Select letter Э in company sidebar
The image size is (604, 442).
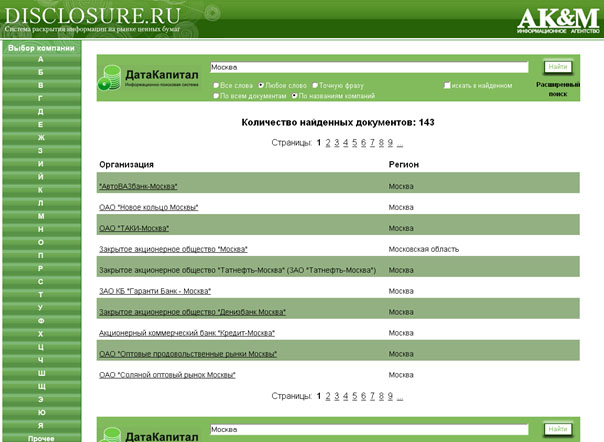[x=41, y=399]
